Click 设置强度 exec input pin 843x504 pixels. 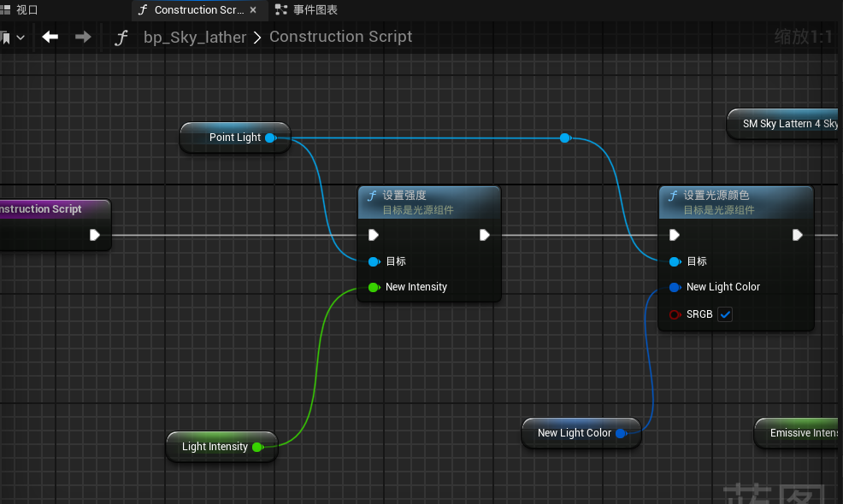374,235
